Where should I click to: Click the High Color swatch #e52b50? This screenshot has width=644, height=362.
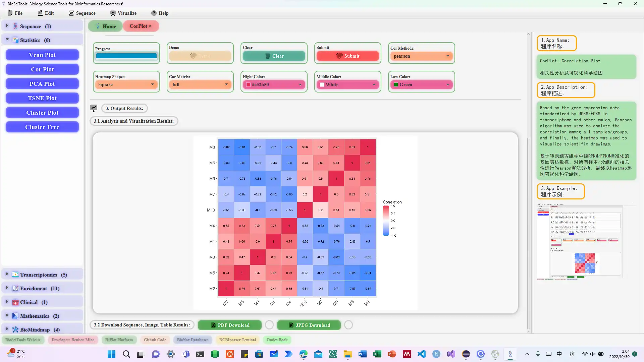(249, 84)
